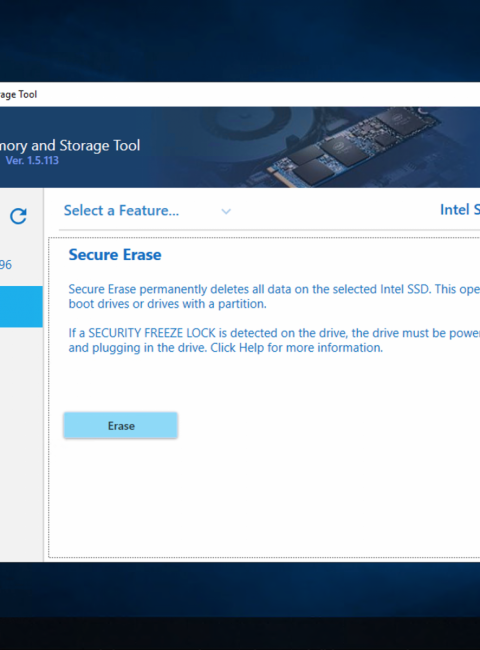Click the Erase button
480x650 pixels.
click(121, 425)
